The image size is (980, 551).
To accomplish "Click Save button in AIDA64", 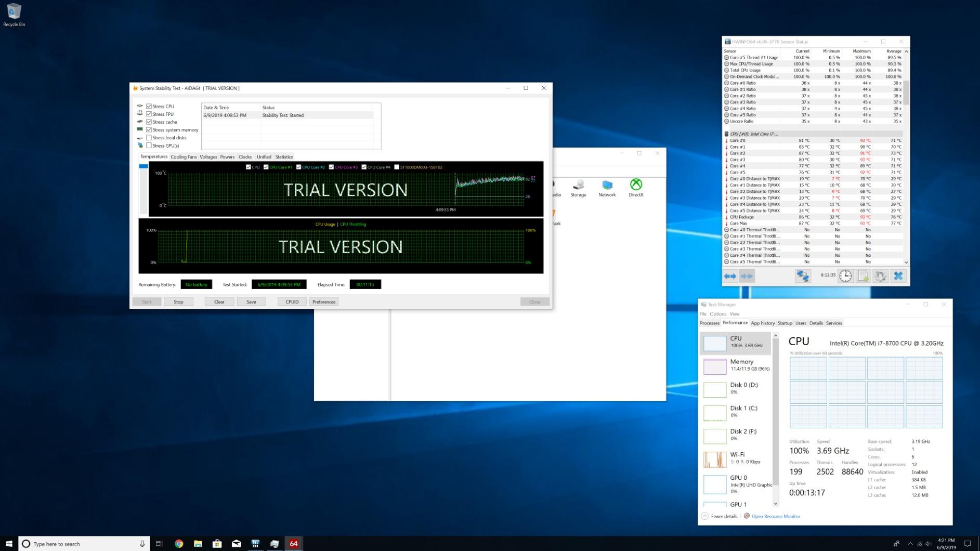I will point(251,302).
